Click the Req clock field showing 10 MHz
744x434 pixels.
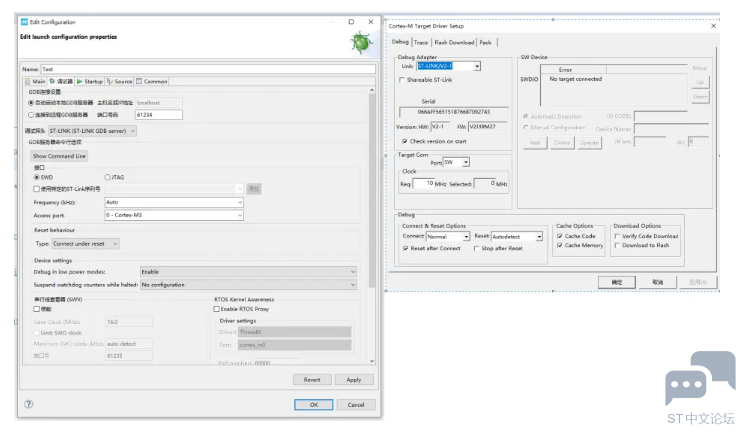(423, 184)
